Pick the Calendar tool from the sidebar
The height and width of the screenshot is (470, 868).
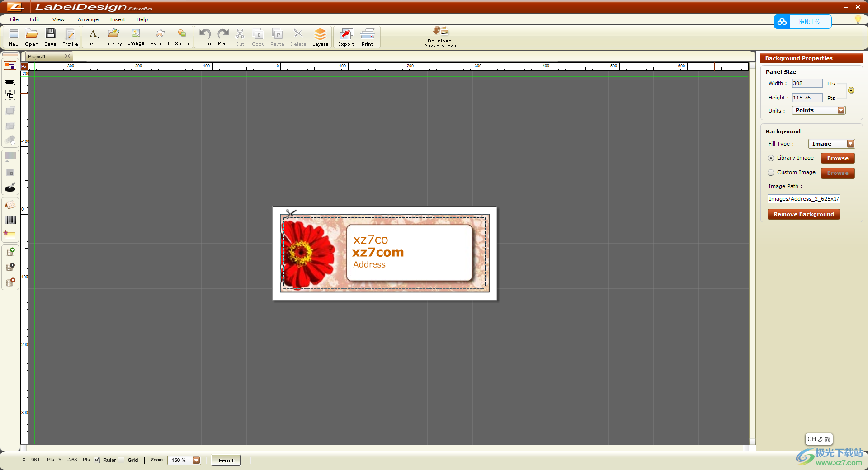(x=10, y=205)
